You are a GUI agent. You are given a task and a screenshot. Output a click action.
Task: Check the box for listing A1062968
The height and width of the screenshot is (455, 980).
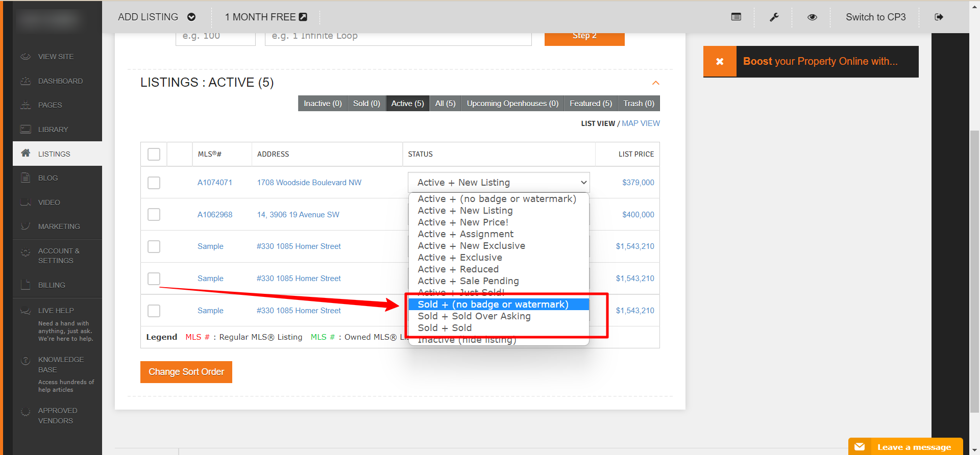[x=154, y=214]
